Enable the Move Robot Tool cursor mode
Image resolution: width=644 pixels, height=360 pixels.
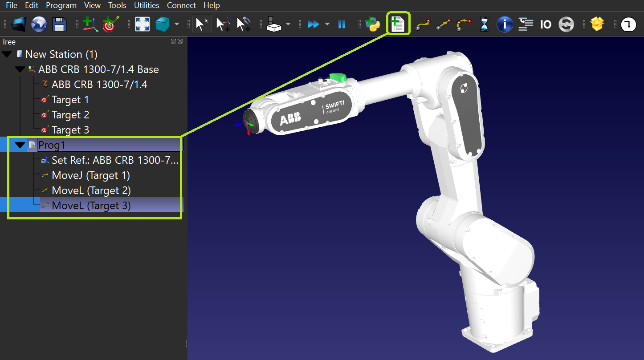[x=243, y=24]
